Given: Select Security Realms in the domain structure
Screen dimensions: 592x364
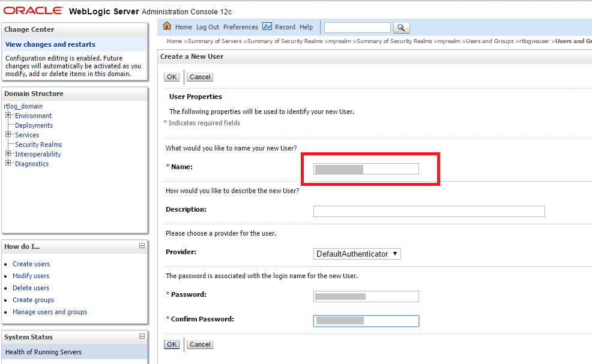Looking at the screenshot, I should (x=38, y=144).
